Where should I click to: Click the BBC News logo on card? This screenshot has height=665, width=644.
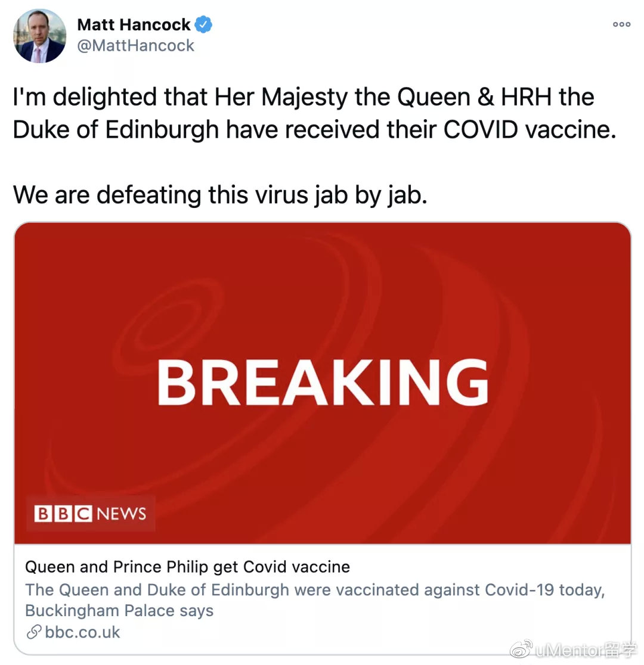[x=91, y=514]
